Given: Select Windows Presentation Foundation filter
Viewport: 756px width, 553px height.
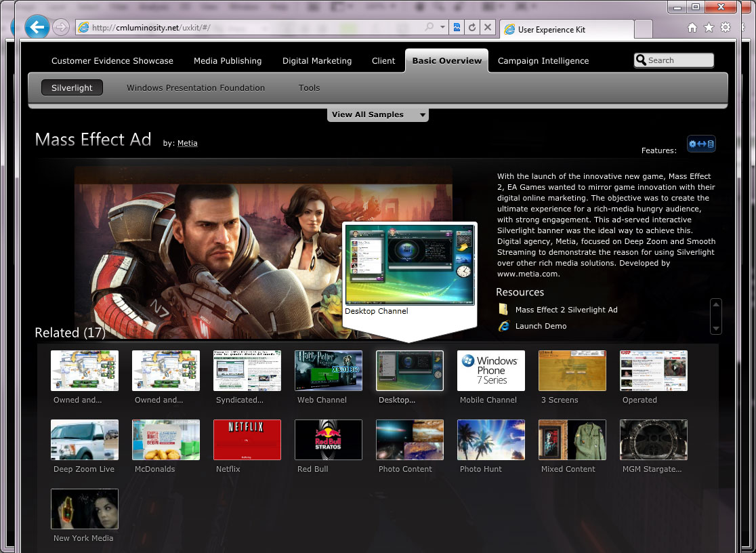Looking at the screenshot, I should 196,88.
